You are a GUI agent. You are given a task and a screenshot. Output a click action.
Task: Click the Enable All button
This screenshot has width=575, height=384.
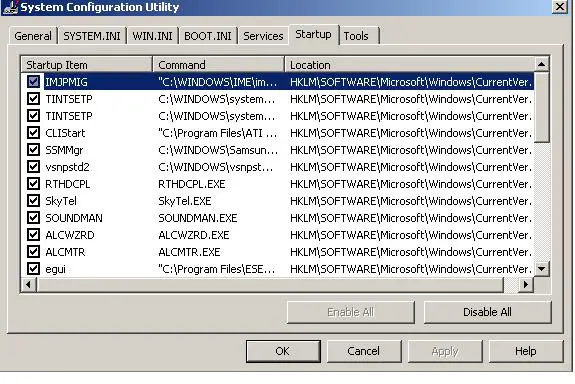click(351, 312)
